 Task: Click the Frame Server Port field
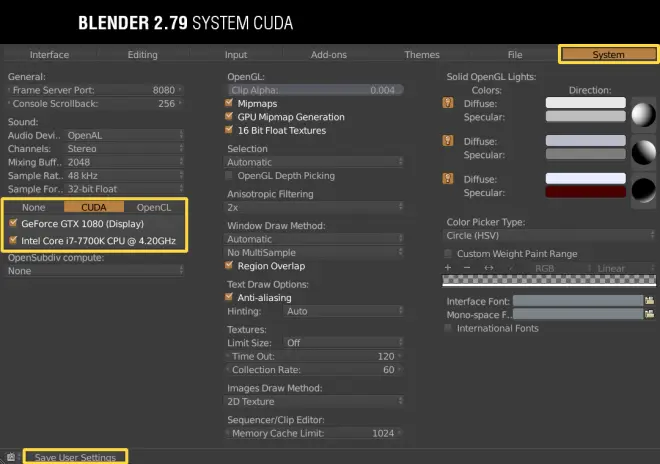95,90
